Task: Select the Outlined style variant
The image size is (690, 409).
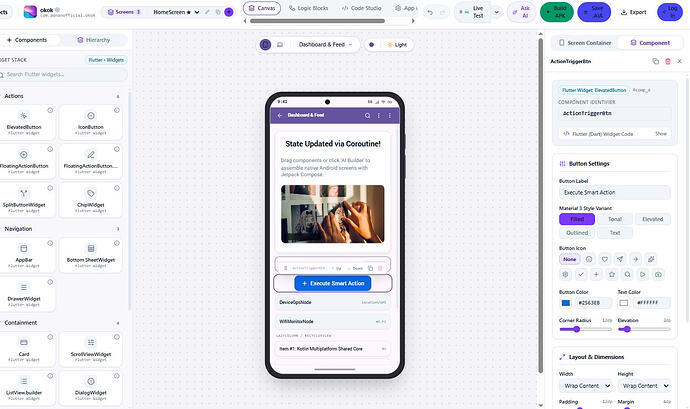Action: click(577, 232)
